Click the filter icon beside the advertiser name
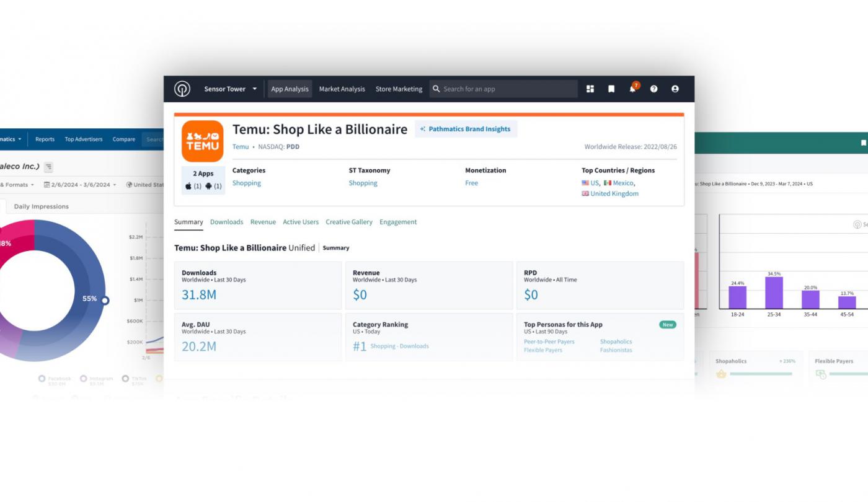The width and height of the screenshot is (868, 502). tap(48, 167)
